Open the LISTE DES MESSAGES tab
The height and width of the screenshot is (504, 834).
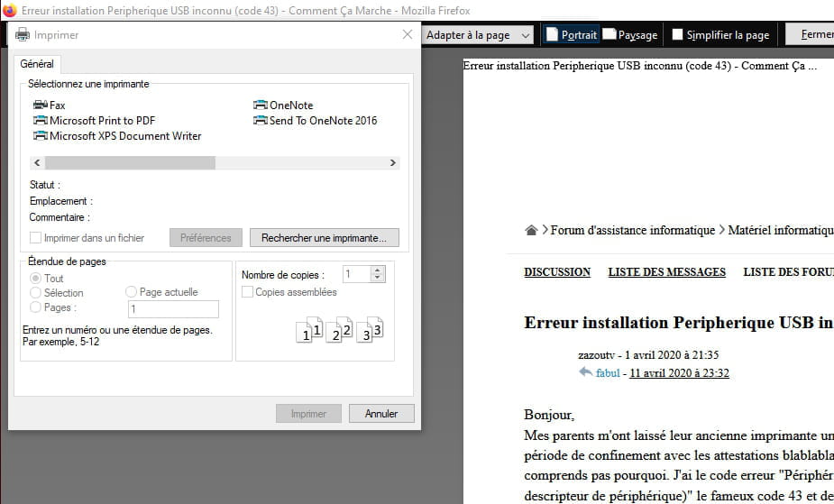(666, 271)
